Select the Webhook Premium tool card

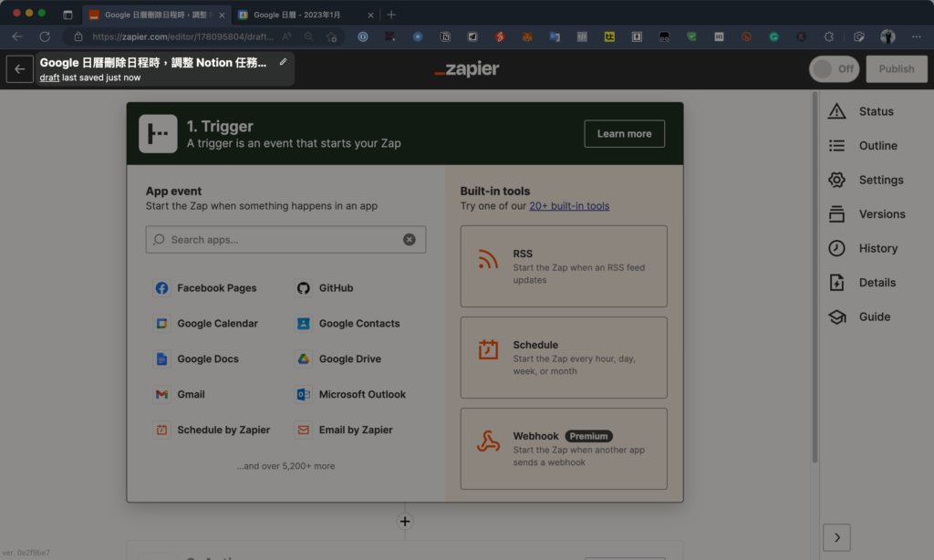tap(564, 449)
